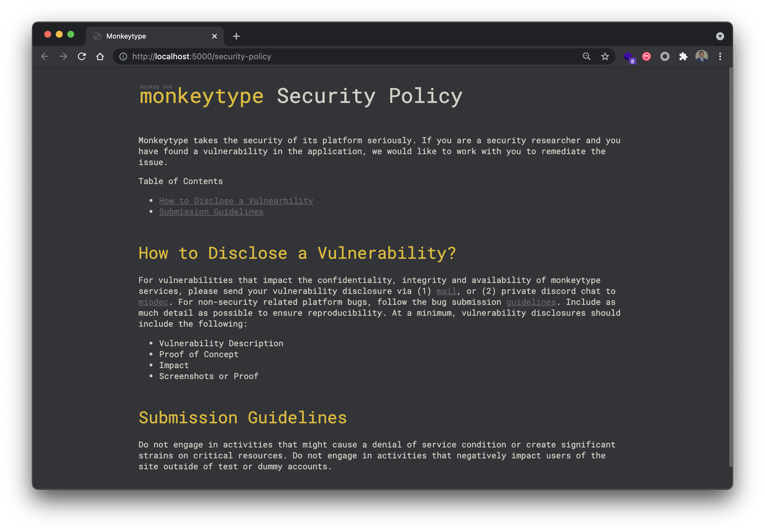Viewport: 765px width, 532px height.
Task: Click the 'Screenshots or Proof' list item
Action: pyautogui.click(x=209, y=376)
